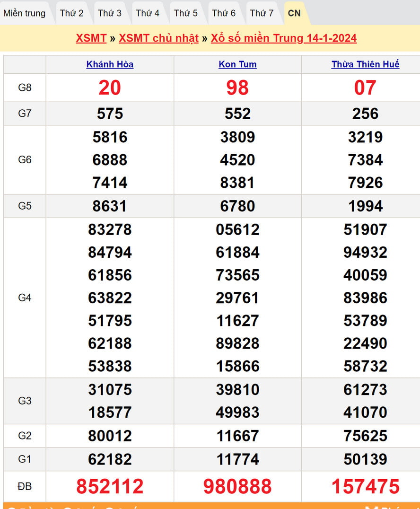
Task: Open Xổ số miền Trung 14-1-2024 link
Action: [x=283, y=38]
